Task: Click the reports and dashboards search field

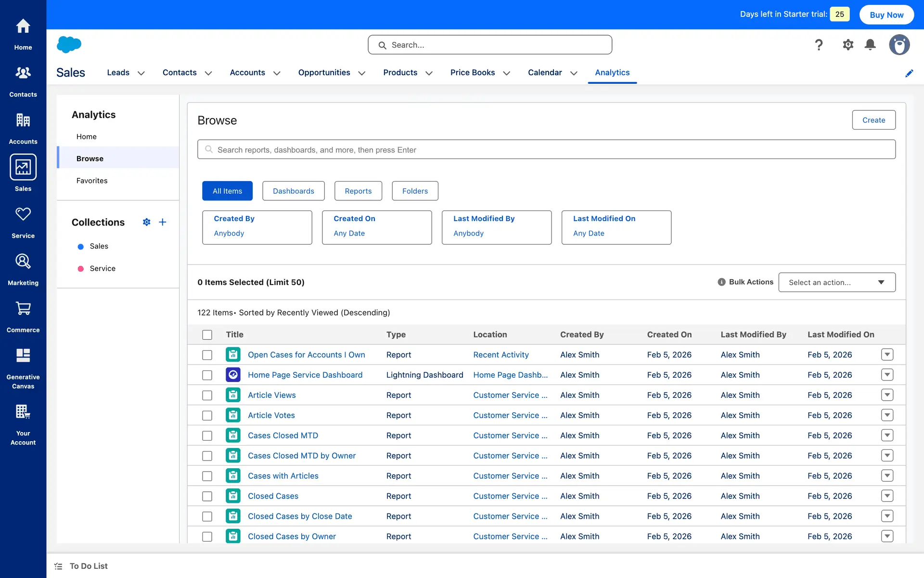Action: tap(546, 150)
